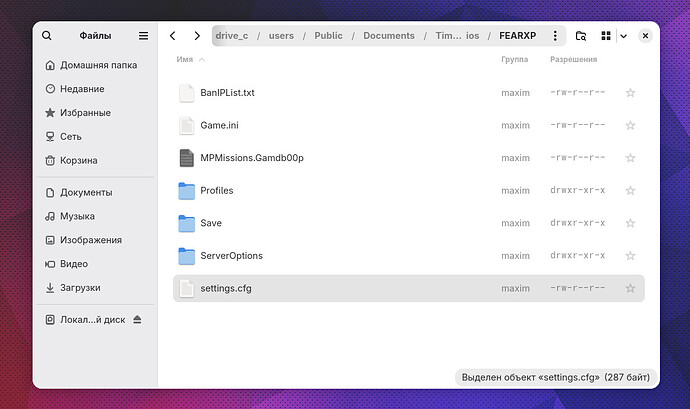Click the folder search icon in toolbar
The height and width of the screenshot is (409, 690).
pos(581,36)
